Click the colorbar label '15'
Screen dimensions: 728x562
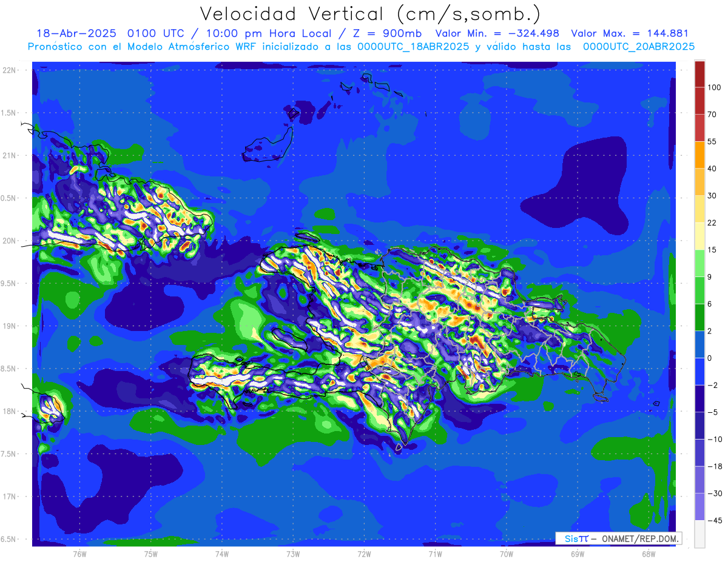tap(712, 250)
